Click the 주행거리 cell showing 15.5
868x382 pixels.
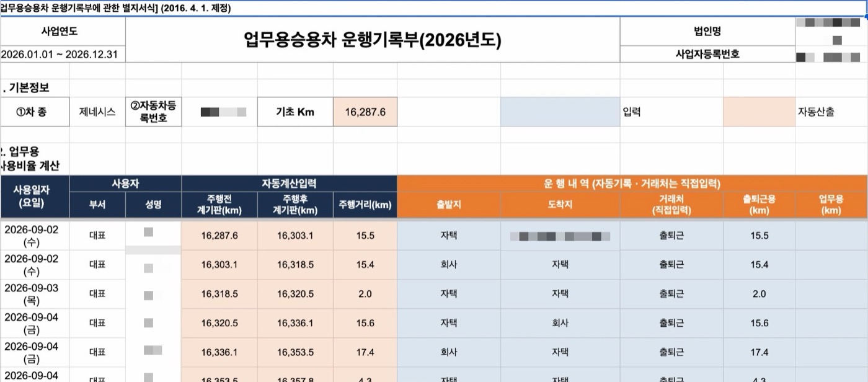[365, 236]
